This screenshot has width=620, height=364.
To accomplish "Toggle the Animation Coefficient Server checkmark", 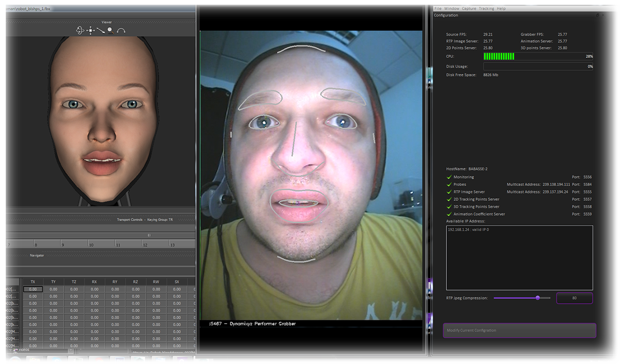I will pos(448,214).
